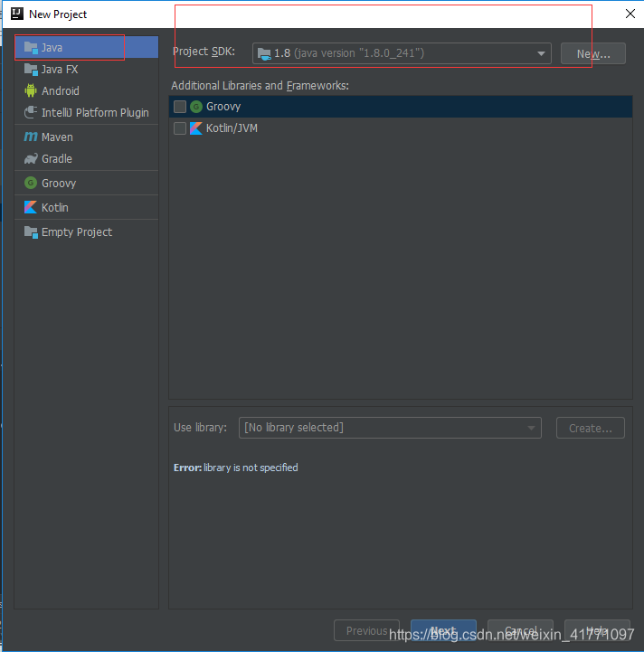Close the New Project dialog

tap(630, 14)
